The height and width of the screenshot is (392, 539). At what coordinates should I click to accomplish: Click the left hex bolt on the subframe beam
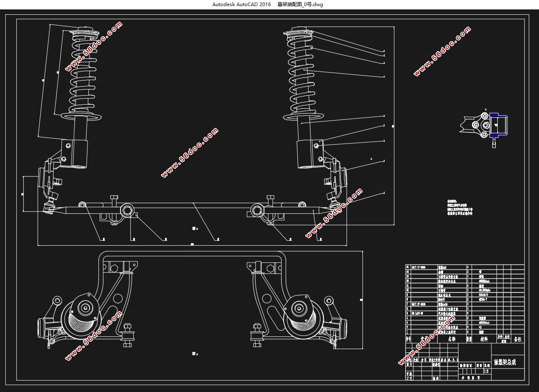(127, 211)
